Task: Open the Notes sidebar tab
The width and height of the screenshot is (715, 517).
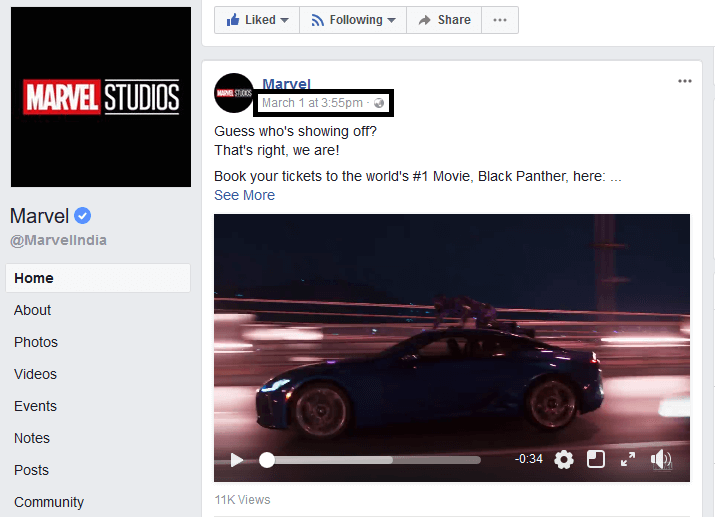Action: (x=32, y=438)
